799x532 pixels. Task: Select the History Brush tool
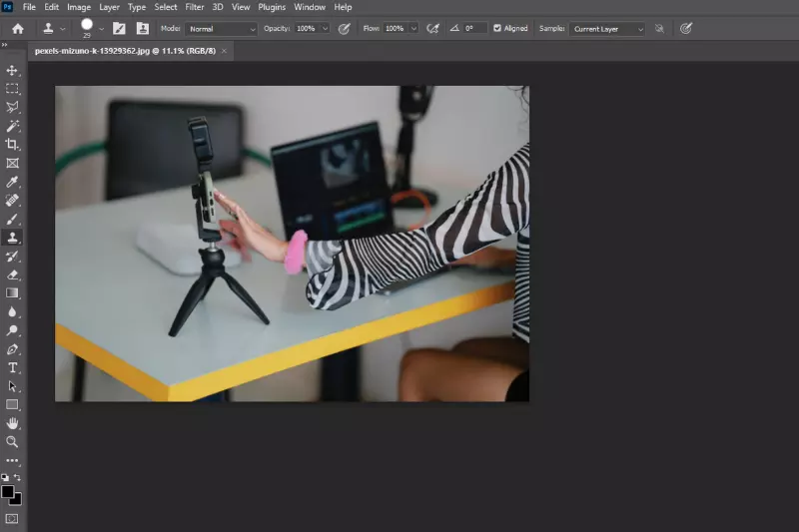12,257
